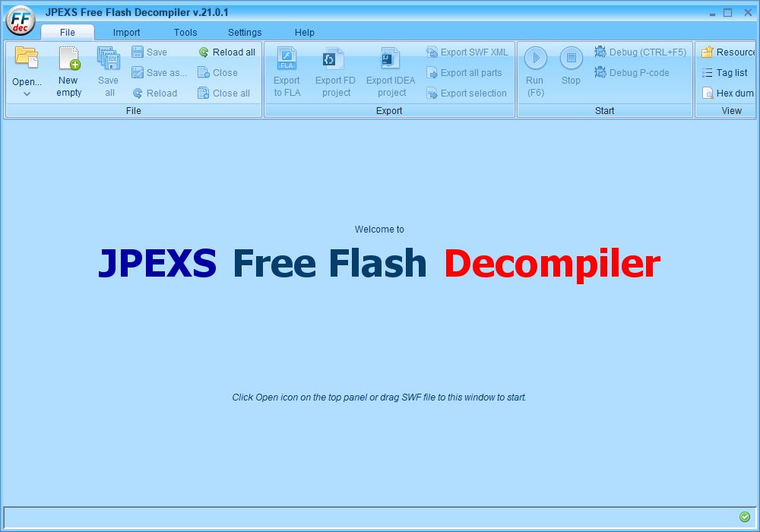Select the Hex dump view

728,93
